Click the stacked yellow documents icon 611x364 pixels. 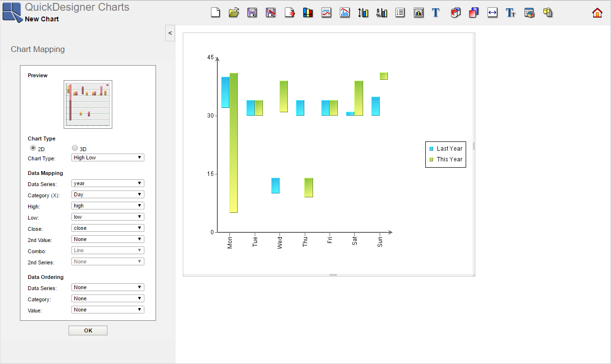(x=548, y=13)
